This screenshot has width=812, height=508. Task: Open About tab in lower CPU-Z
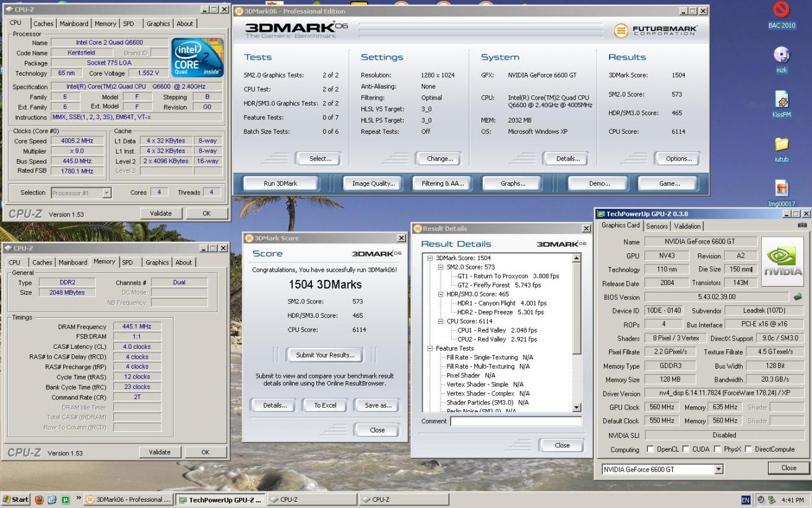(184, 262)
